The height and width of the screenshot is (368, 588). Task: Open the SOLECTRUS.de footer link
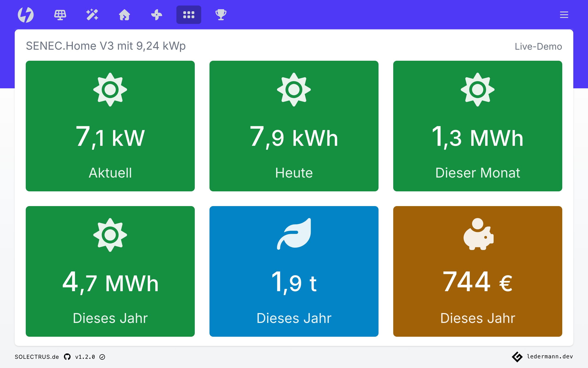point(37,357)
